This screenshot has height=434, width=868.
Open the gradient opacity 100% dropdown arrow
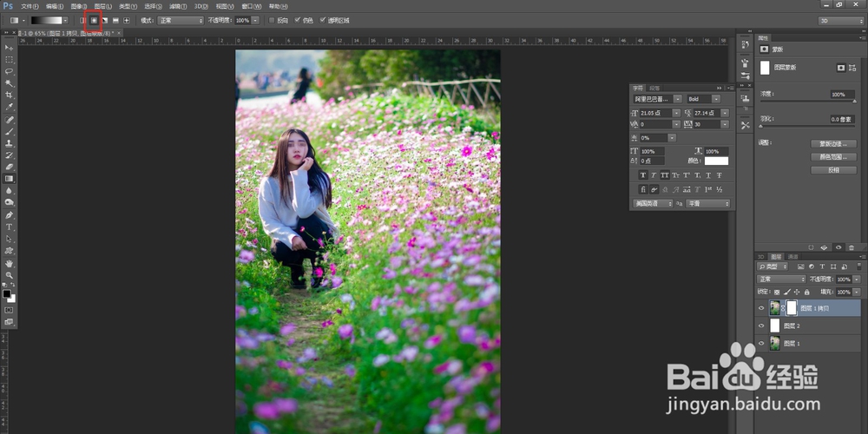click(x=255, y=21)
